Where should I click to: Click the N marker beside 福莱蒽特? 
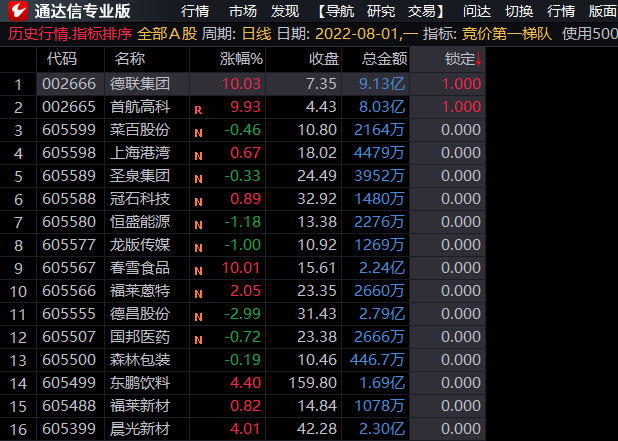(x=198, y=294)
